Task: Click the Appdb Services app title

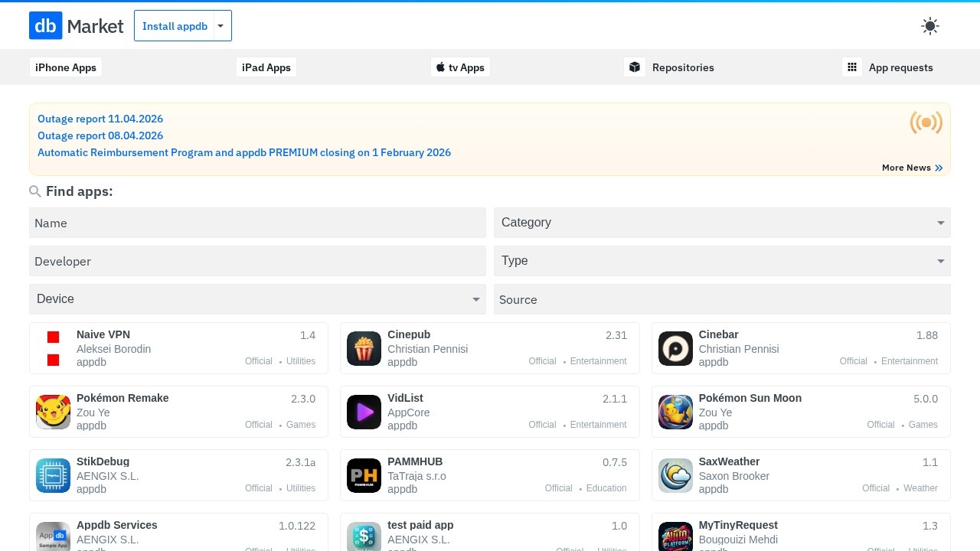Action: 117,525
